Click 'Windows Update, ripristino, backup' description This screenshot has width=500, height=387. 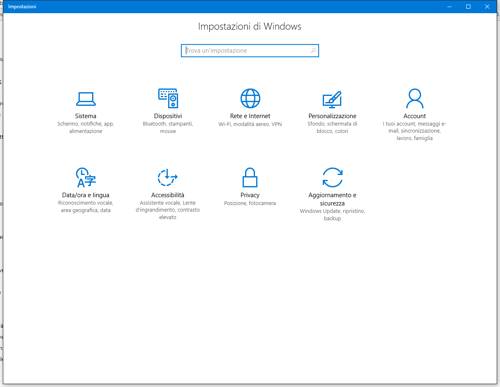pyautogui.click(x=332, y=215)
